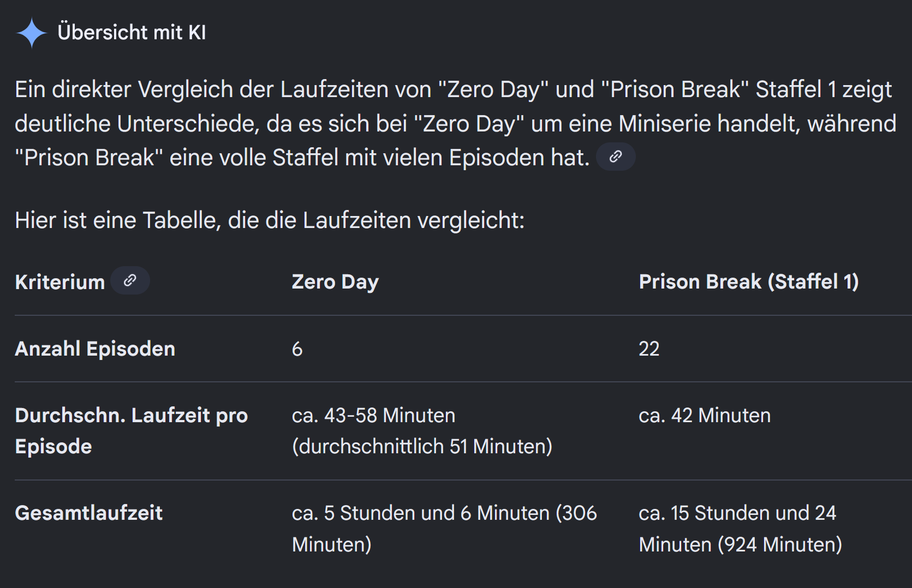The width and height of the screenshot is (912, 588).
Task: Click the Prison Break episode count 22
Action: pyautogui.click(x=649, y=349)
